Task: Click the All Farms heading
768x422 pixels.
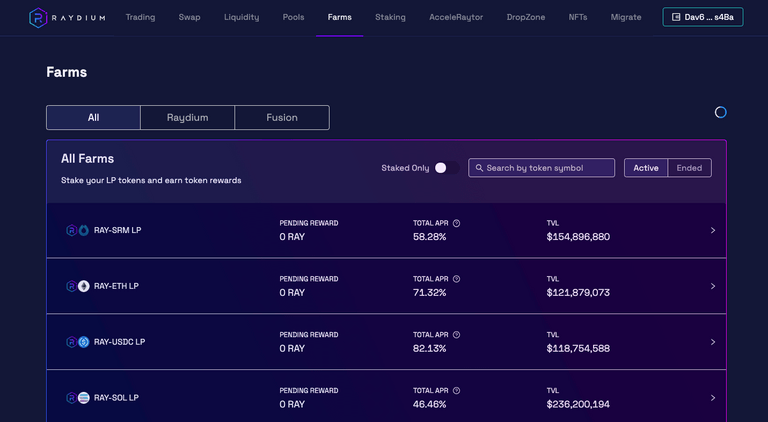Action: pyautogui.click(x=88, y=159)
